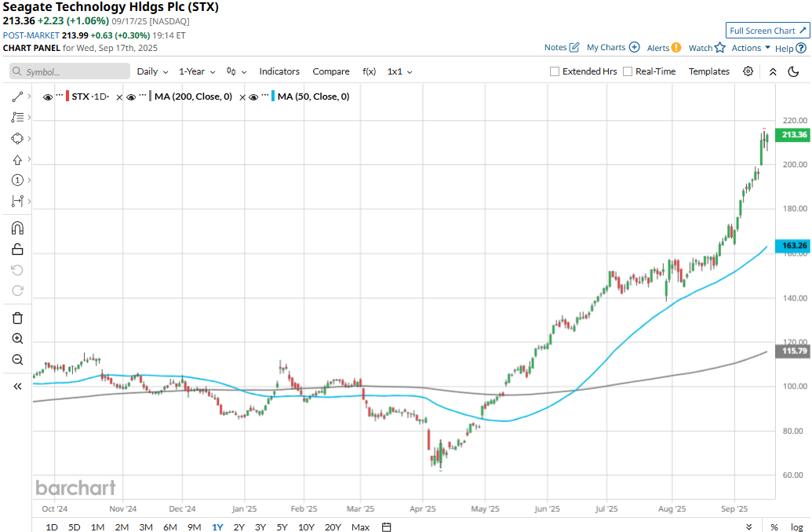Enable the Extended Hrs checkbox
The image size is (812, 532).
pyautogui.click(x=555, y=71)
